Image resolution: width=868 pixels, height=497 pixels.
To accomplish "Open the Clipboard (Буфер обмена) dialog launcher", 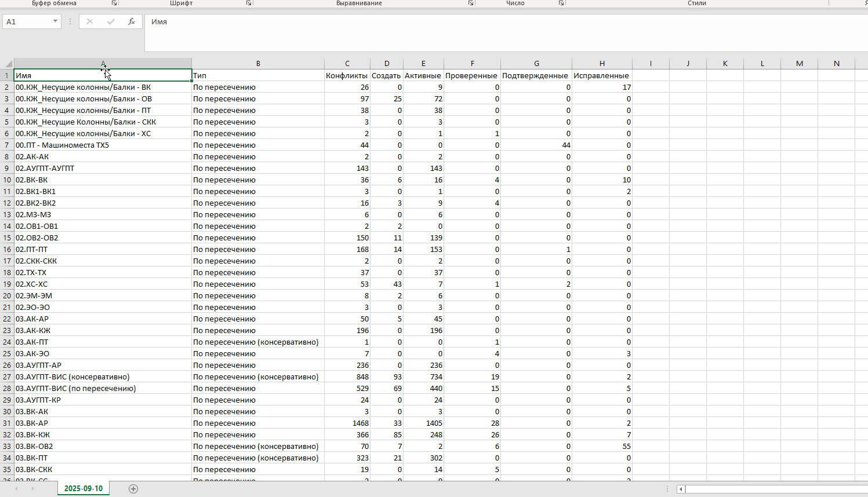I will coord(114,3).
